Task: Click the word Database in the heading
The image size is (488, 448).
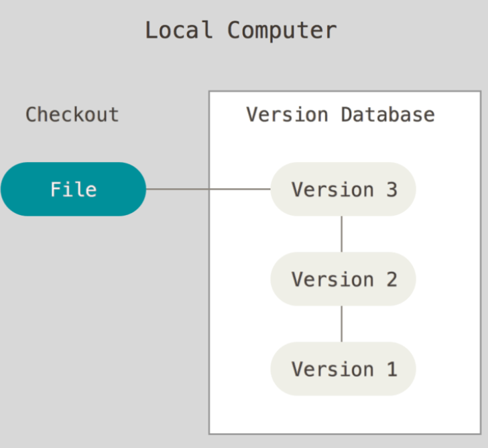Action: pyautogui.click(x=388, y=115)
